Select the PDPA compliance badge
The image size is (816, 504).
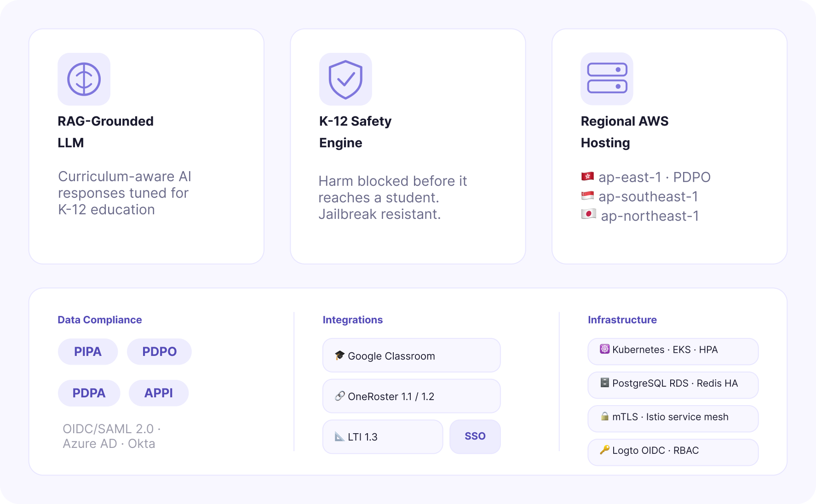click(x=89, y=393)
